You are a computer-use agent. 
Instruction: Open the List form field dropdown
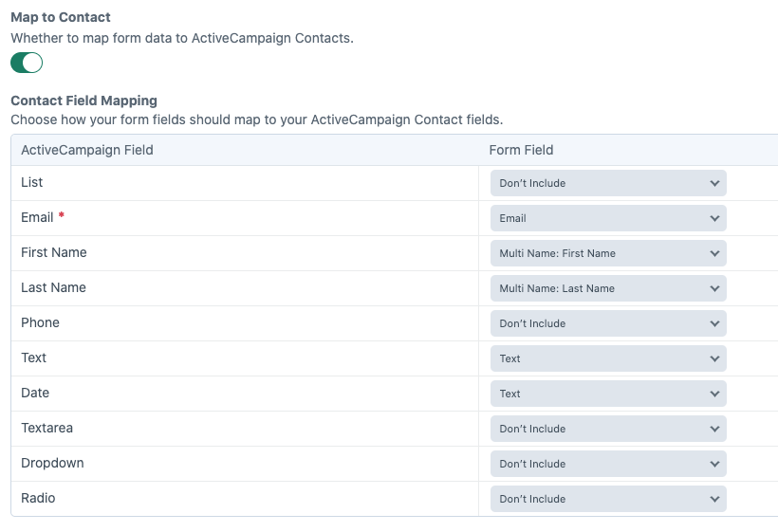(608, 183)
